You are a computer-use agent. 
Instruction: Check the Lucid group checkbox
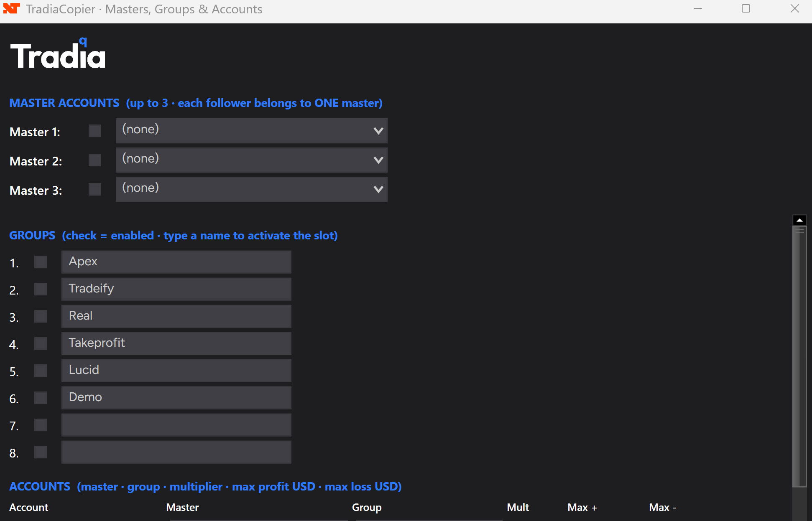41,371
